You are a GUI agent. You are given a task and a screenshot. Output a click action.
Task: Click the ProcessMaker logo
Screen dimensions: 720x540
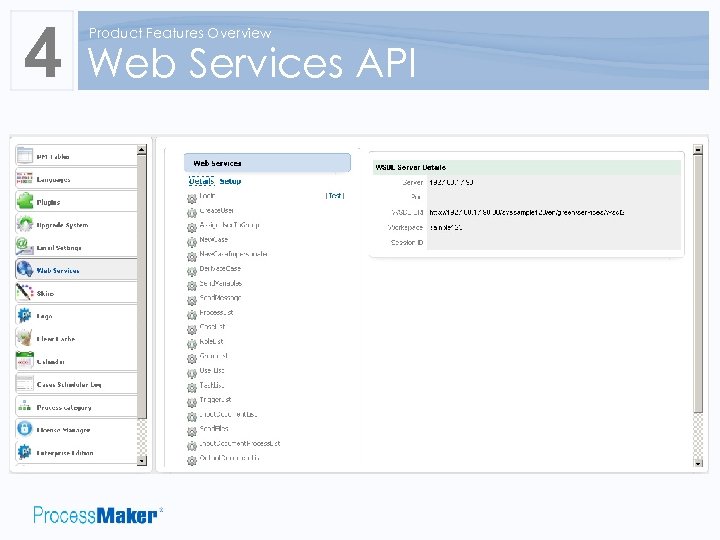coord(98,515)
